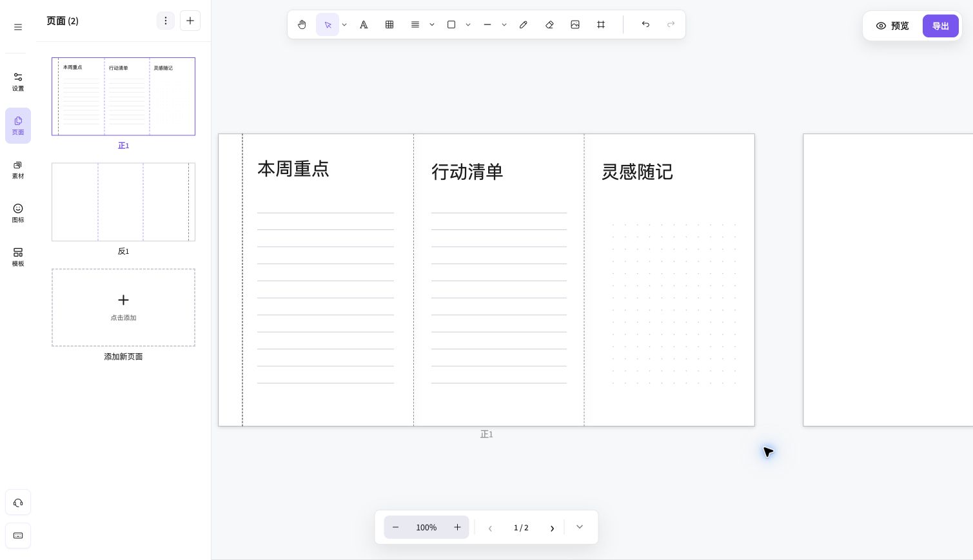Insert an image with the picture tool
Viewport: 973px width, 560px height.
point(575,24)
